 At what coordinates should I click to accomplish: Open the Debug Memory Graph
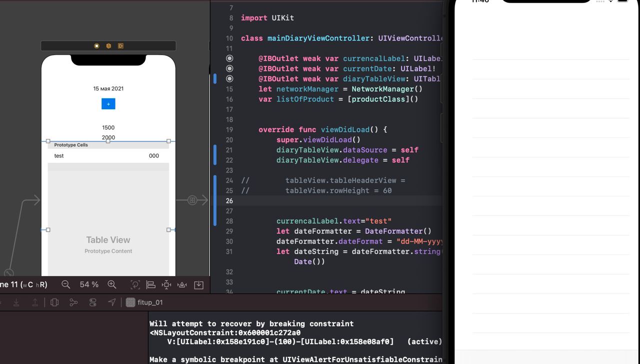click(73, 303)
